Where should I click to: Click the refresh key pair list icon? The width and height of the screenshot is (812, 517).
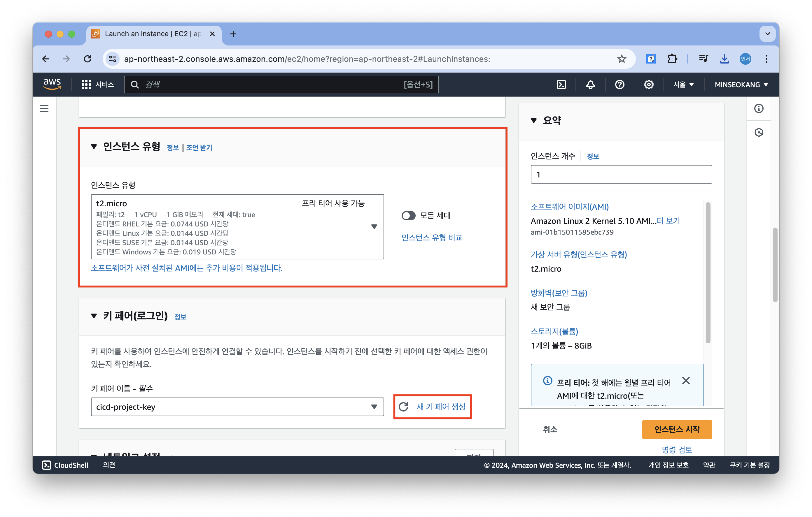click(x=404, y=407)
